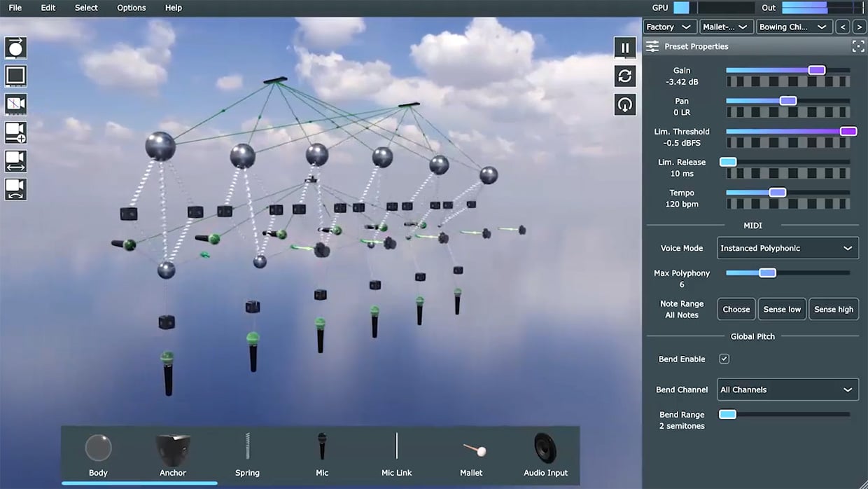
Task: Click the box selection tool in left toolbar
Action: click(x=15, y=76)
